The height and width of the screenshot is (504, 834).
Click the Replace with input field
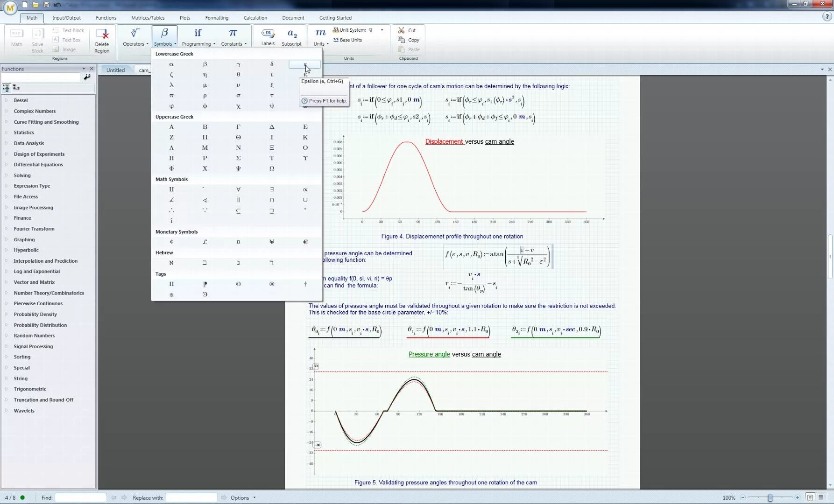point(191,497)
